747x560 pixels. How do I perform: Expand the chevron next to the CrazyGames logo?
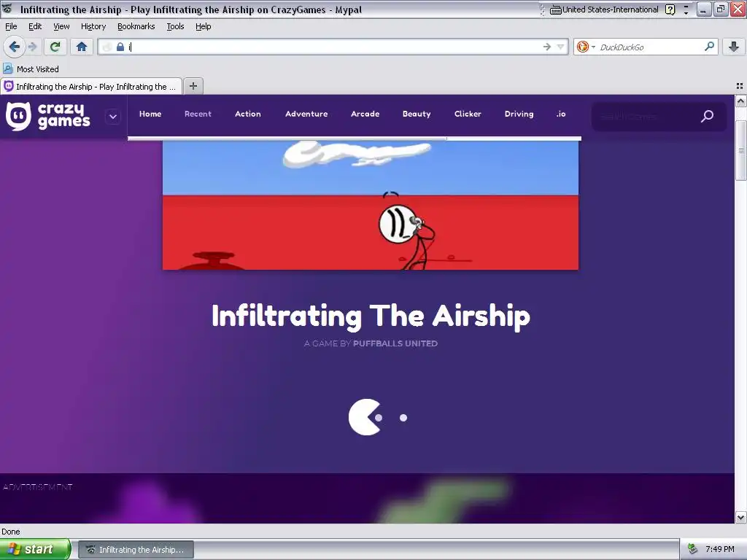click(113, 116)
